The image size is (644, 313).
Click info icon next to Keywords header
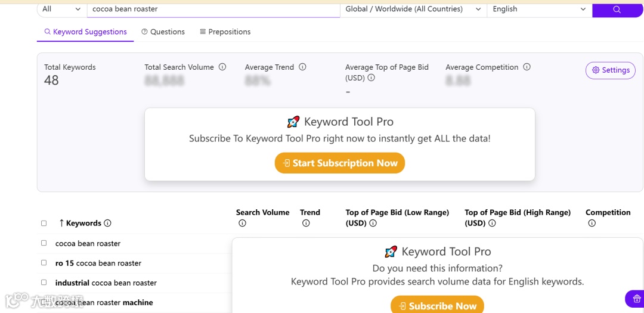tap(107, 224)
